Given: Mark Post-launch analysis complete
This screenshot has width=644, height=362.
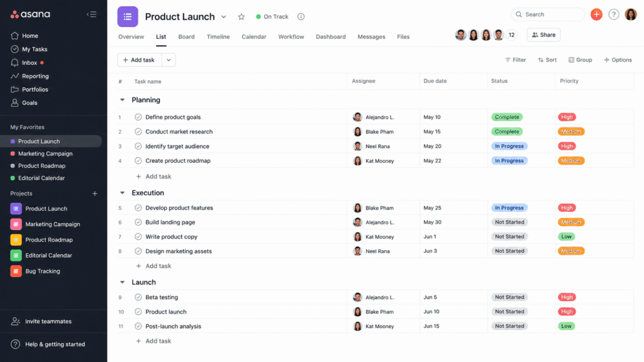Looking at the screenshot, I should tap(138, 326).
